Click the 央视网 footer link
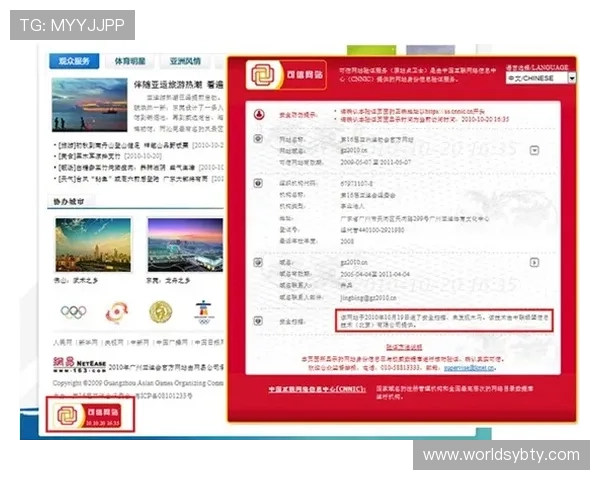 pyautogui.click(x=114, y=342)
